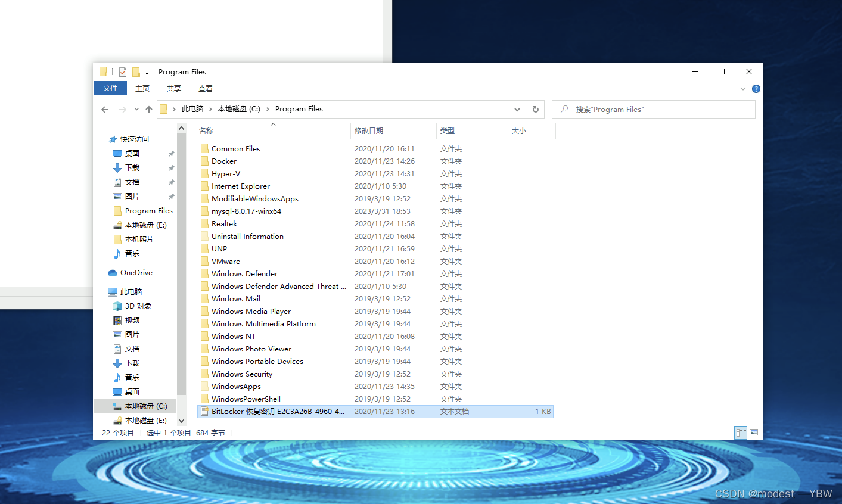Switch to the 查看 ribbon tab

click(206, 89)
